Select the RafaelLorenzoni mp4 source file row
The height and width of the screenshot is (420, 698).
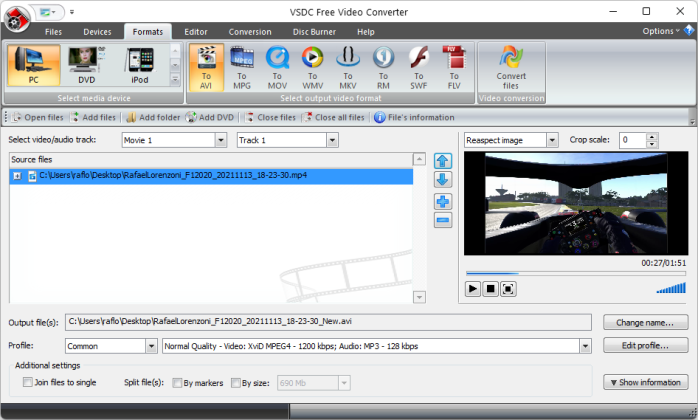211,176
